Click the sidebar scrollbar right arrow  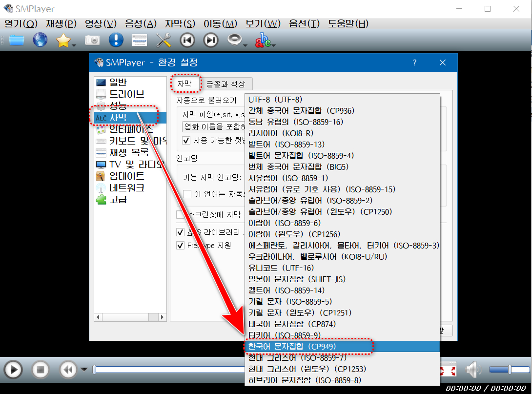click(x=162, y=317)
